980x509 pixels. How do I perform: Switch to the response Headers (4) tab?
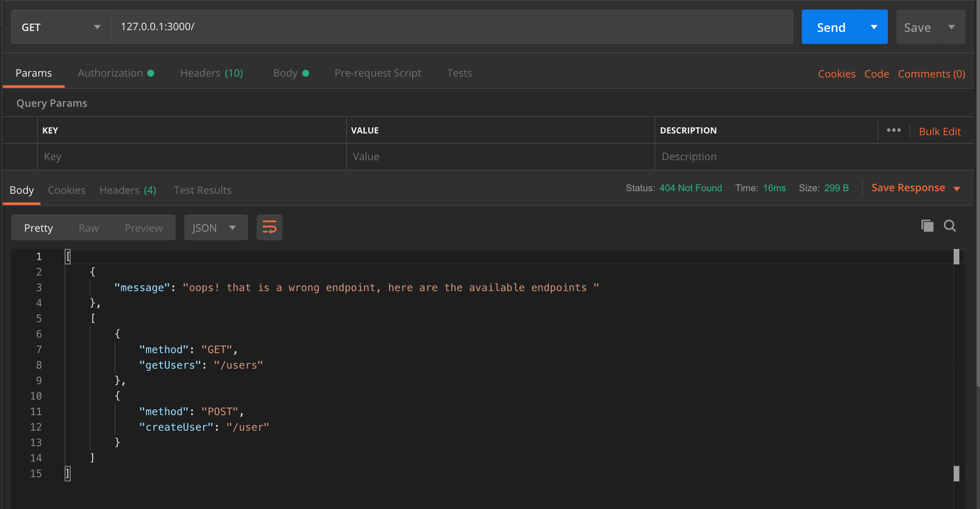[x=128, y=190]
